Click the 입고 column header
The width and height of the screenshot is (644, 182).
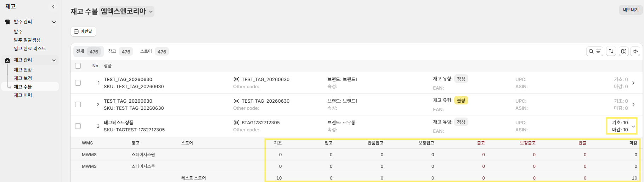tap(329, 143)
